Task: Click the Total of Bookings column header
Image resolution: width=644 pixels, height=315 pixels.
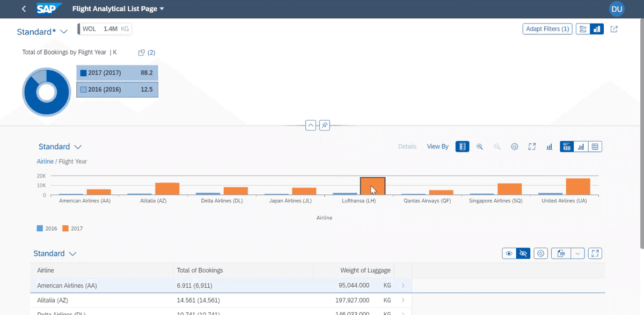Action: [243, 270]
